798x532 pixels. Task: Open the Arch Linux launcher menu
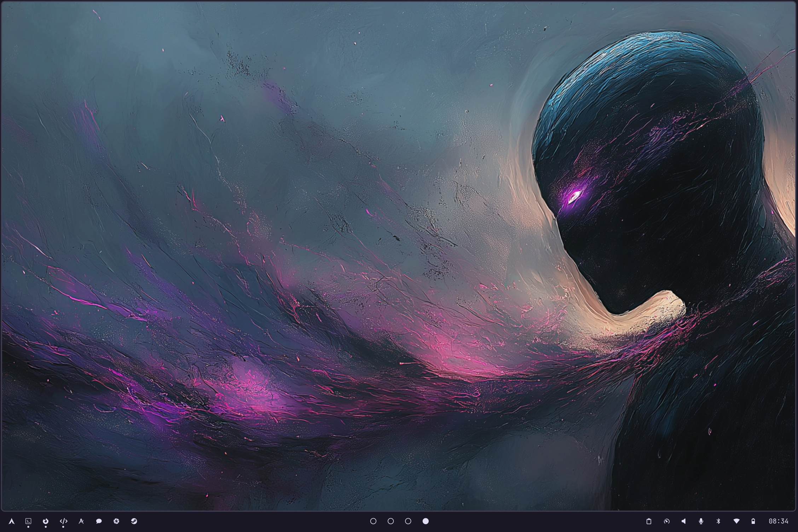(x=11, y=521)
